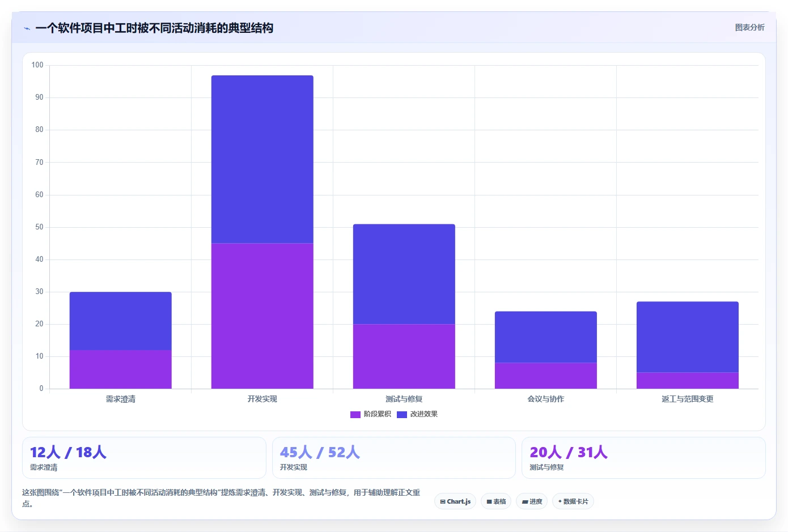
Task: Click the blue 改进效果 legend swatch
Action: click(402, 415)
